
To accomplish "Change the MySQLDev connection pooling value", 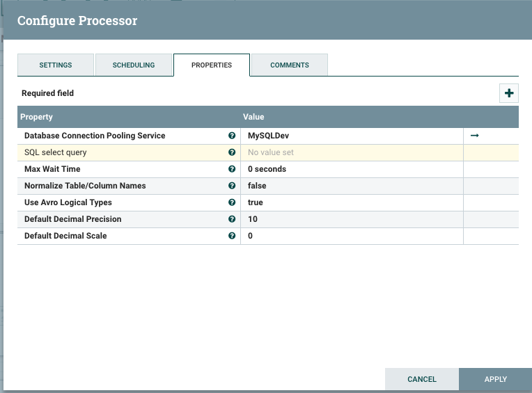I will [x=352, y=136].
